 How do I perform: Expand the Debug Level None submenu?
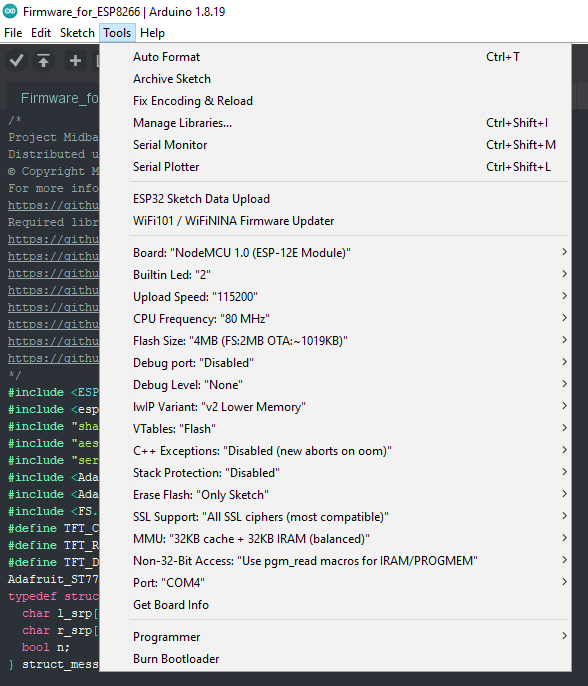[x=336, y=385]
